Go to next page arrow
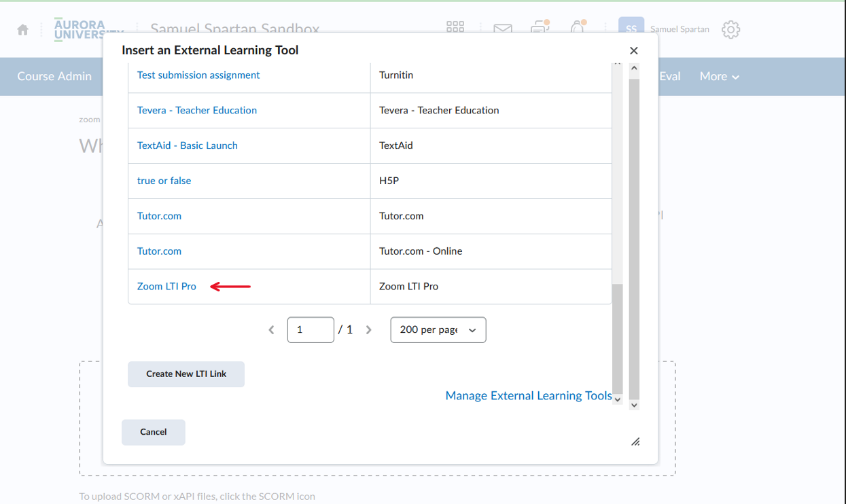The width and height of the screenshot is (846, 504). click(369, 329)
